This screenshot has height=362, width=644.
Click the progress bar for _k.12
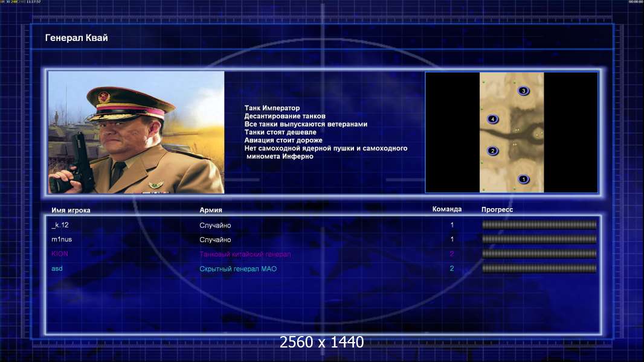click(x=539, y=224)
